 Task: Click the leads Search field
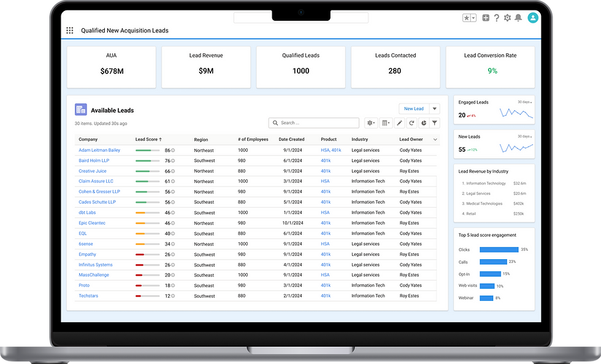(x=313, y=123)
